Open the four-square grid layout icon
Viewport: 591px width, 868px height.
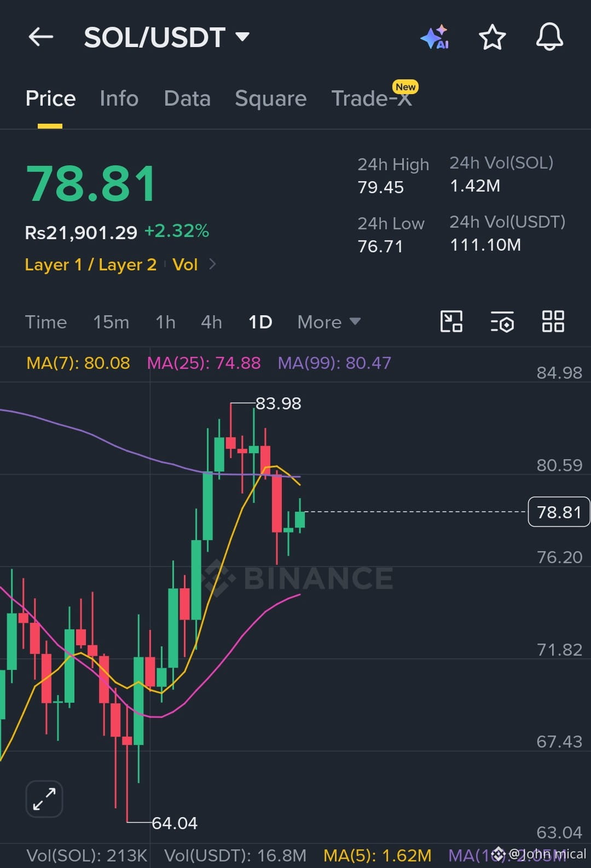pos(553,321)
